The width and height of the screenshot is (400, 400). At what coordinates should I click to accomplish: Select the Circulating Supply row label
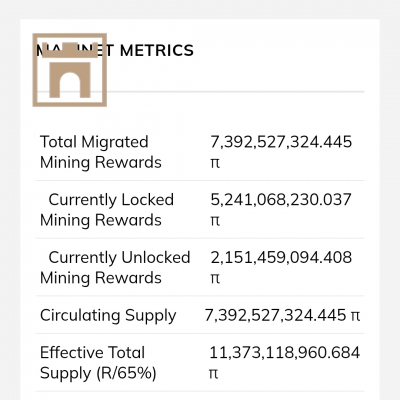point(108,315)
